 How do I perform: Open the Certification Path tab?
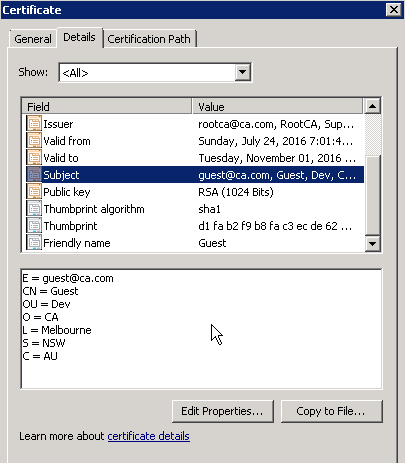coord(149,39)
